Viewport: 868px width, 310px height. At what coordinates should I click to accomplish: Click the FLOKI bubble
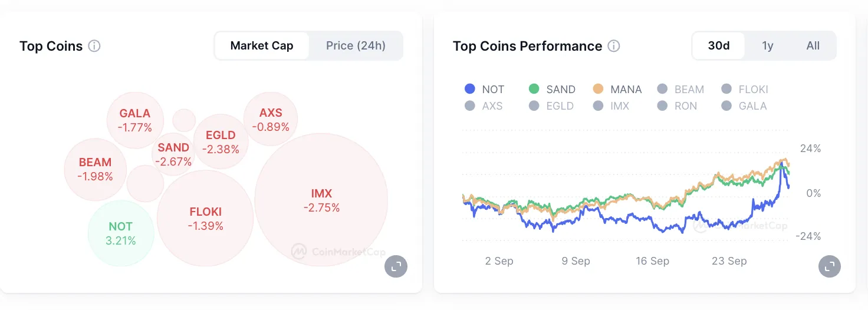pos(205,218)
